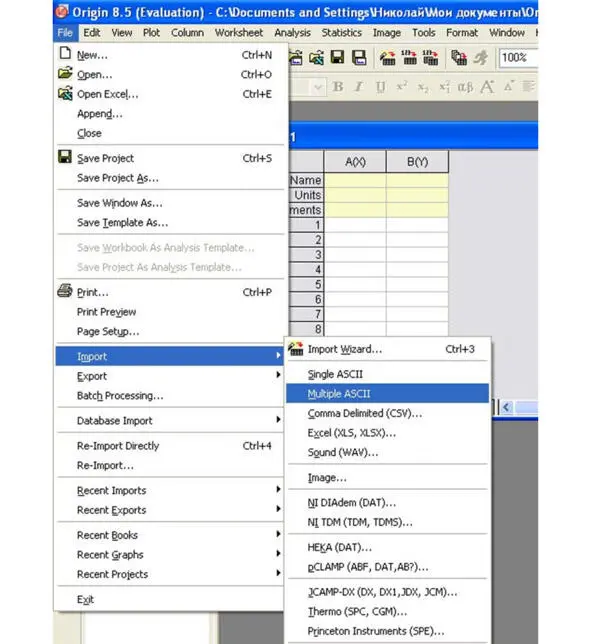
Task: Choose Save Window As... entry
Action: coord(170,203)
